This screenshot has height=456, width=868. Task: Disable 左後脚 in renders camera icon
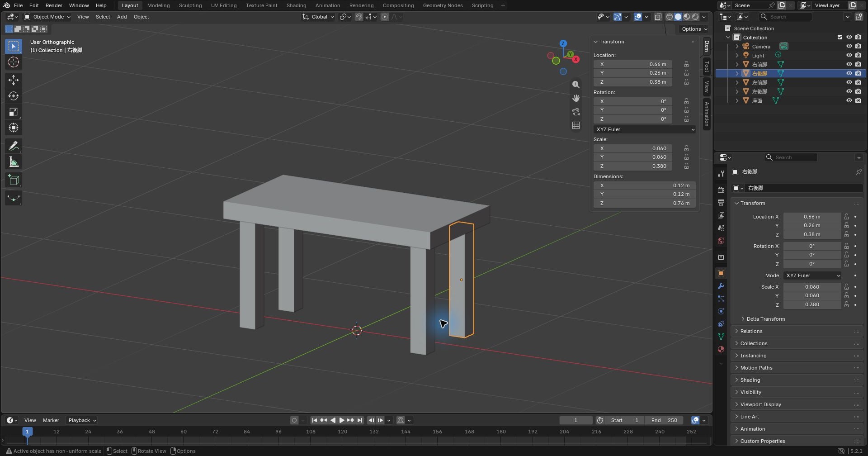[x=858, y=91]
